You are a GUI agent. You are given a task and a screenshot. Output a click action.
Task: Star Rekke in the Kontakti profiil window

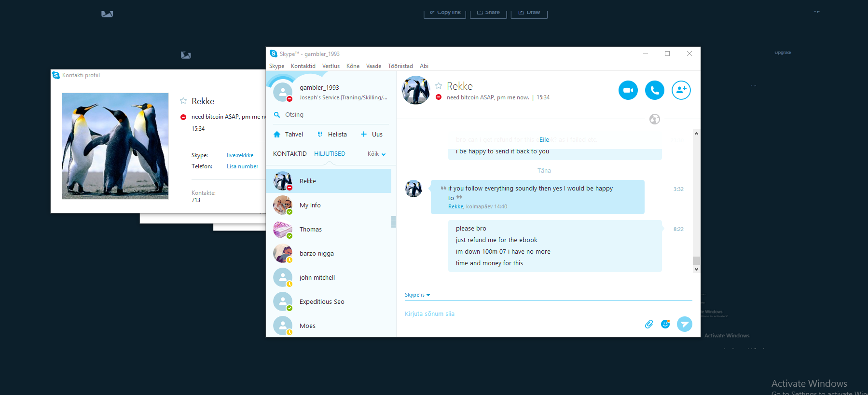tap(183, 101)
